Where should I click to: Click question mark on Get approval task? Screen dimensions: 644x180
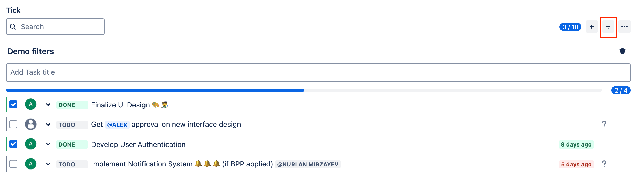604,124
